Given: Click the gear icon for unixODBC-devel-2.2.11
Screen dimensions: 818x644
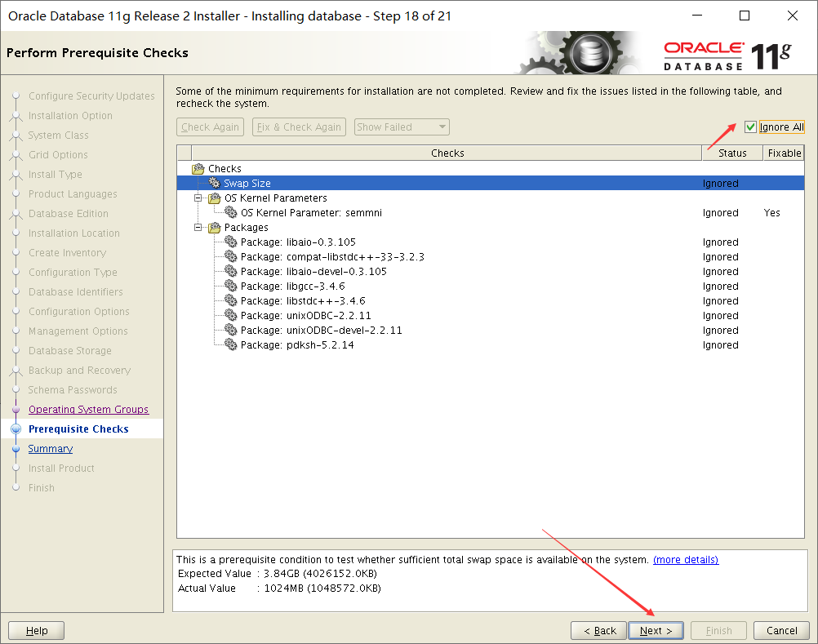Looking at the screenshot, I should pyautogui.click(x=230, y=330).
